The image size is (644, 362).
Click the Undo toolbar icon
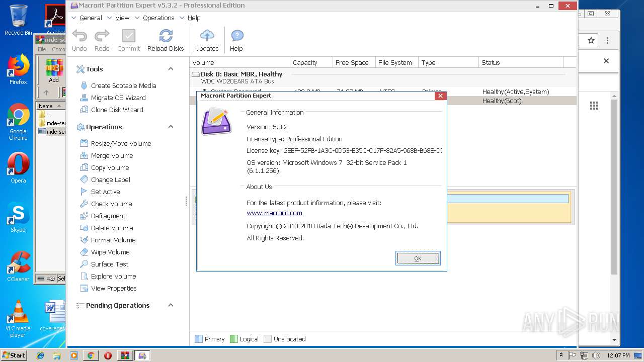[79, 40]
